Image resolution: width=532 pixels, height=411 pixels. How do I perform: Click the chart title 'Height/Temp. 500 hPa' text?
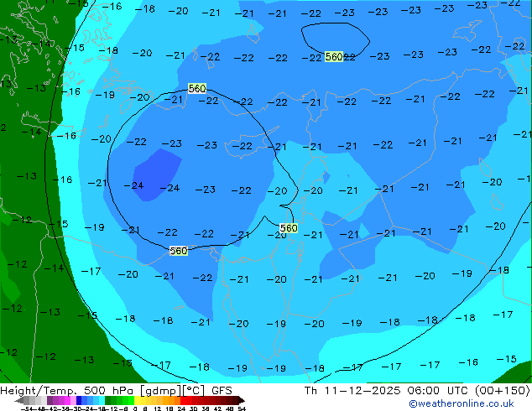pyautogui.click(x=67, y=391)
